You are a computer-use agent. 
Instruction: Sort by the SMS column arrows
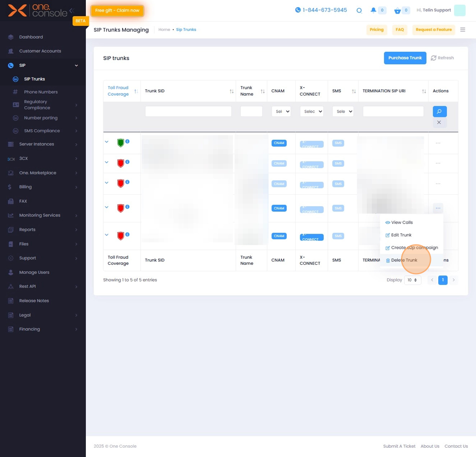tap(354, 91)
